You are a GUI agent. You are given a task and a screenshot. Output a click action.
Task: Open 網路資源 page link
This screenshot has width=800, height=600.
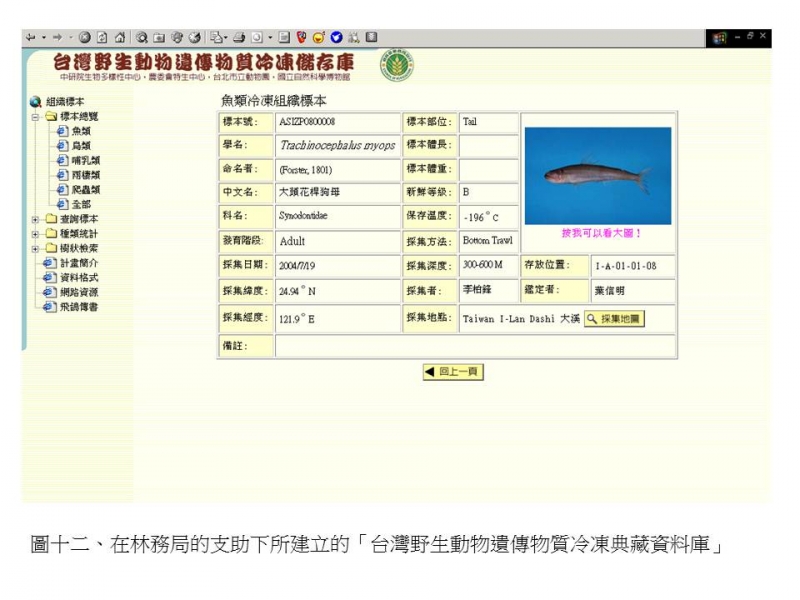click(79, 292)
